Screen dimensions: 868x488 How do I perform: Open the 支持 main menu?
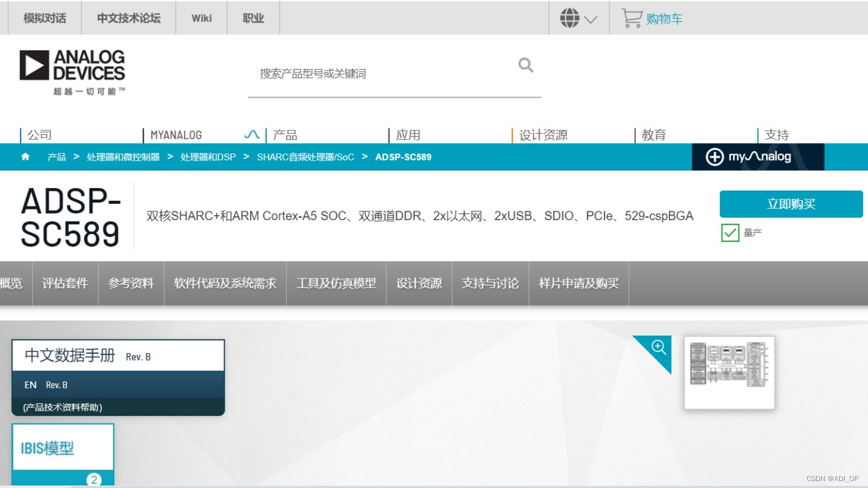pos(777,135)
